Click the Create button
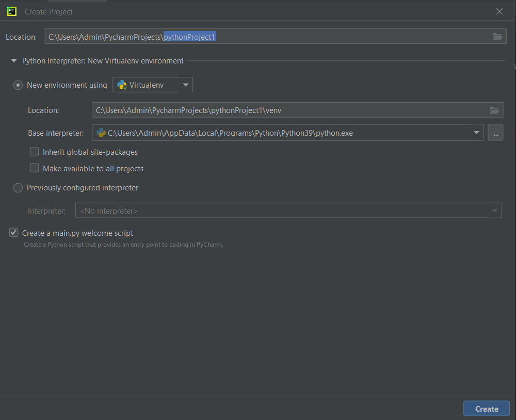This screenshot has height=420, width=516. 487,409
